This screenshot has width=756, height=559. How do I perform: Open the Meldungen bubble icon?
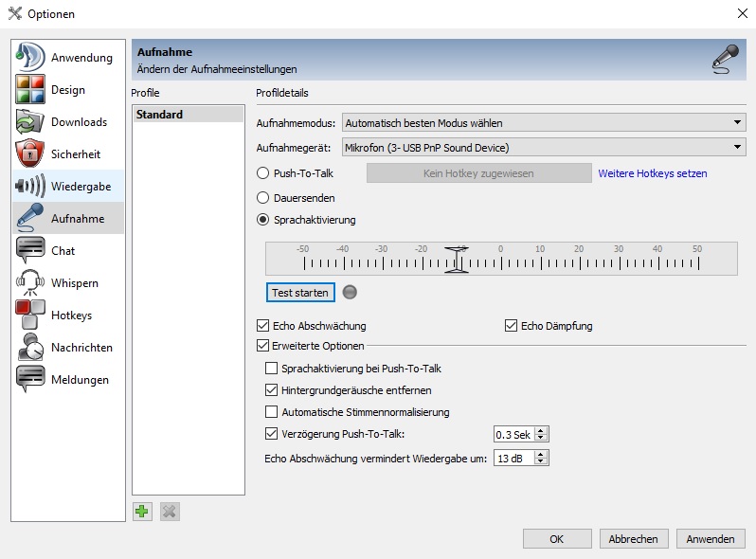(30, 379)
